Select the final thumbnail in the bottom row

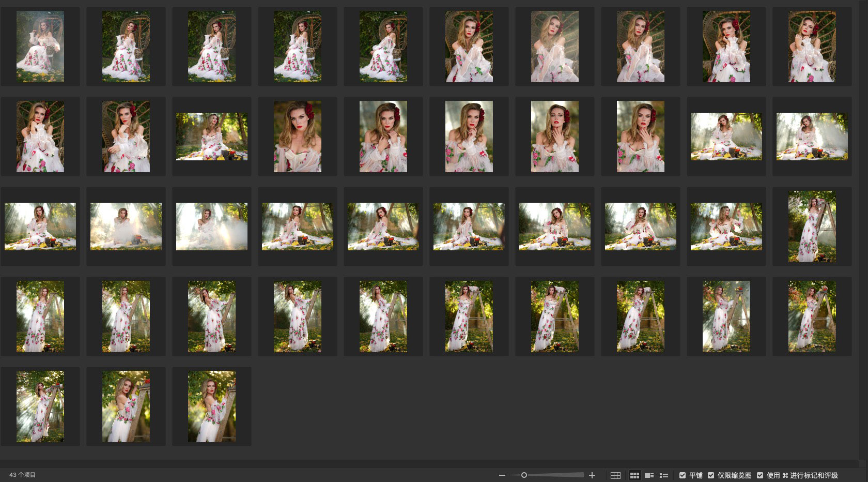(212, 406)
